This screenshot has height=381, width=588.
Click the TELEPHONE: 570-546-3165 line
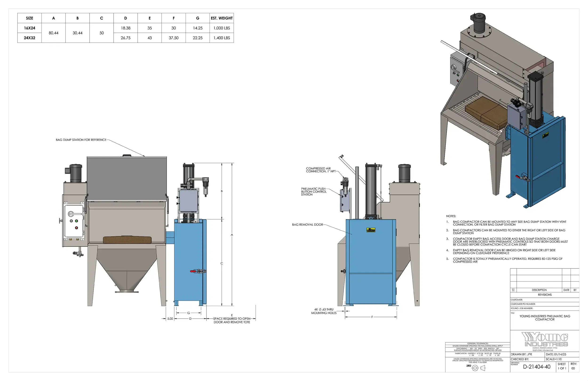point(543,350)
